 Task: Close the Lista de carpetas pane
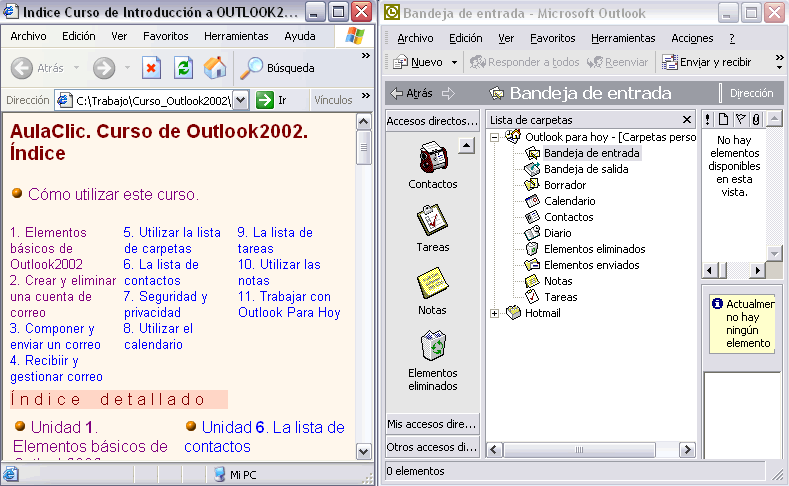(x=686, y=120)
